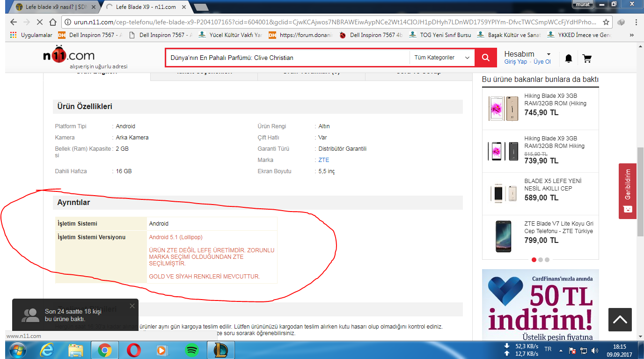
Task: Click the 'Android 5.1 (Lollipop)' text
Action: coord(176,237)
